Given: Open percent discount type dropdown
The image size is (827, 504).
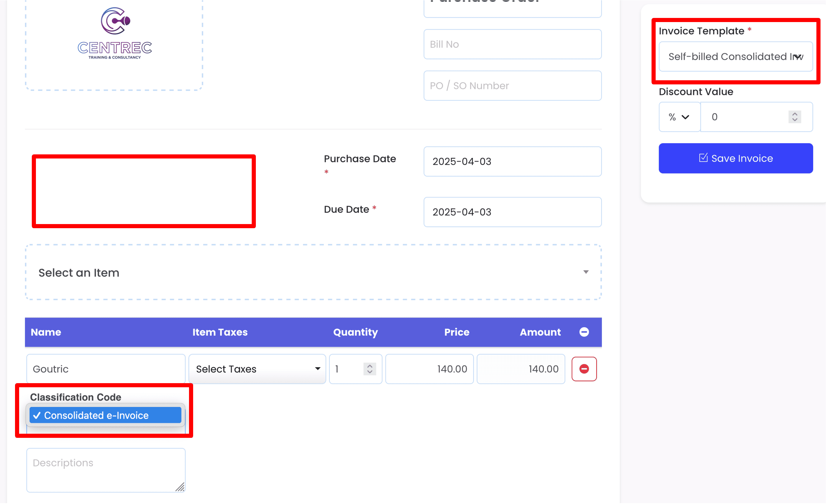Looking at the screenshot, I should click(679, 117).
